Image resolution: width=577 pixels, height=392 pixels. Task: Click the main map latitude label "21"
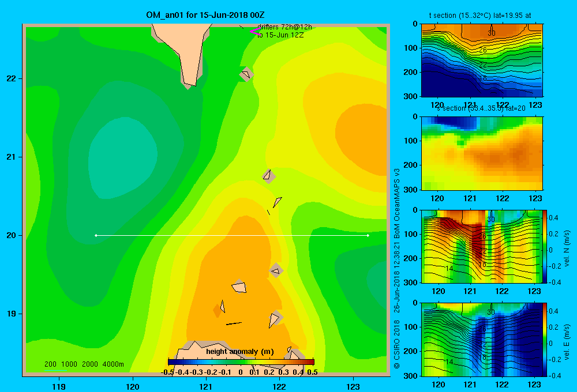12,157
